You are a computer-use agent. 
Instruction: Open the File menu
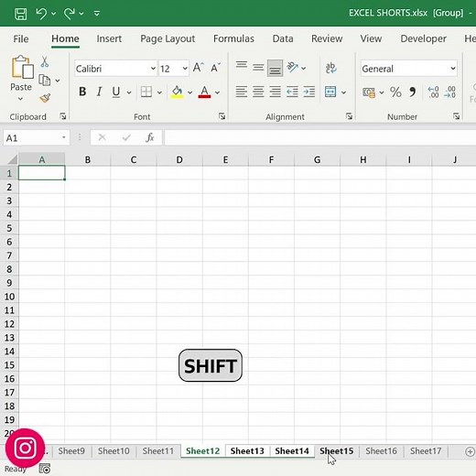pyautogui.click(x=21, y=38)
